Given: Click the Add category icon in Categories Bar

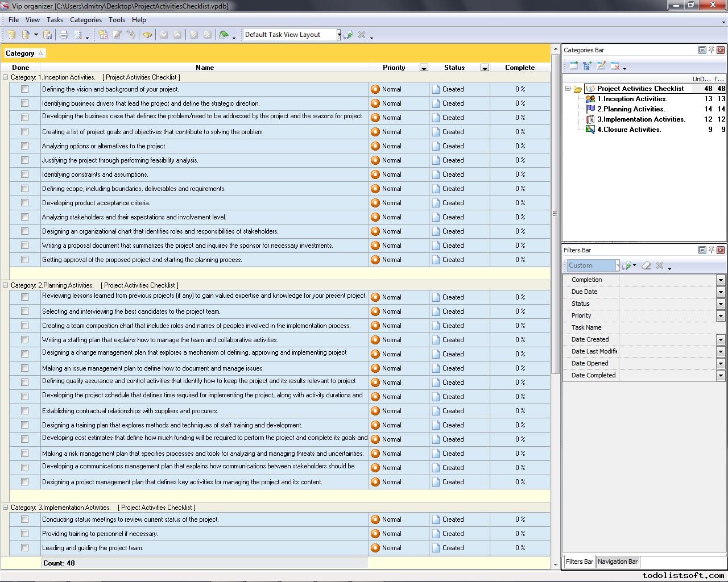Looking at the screenshot, I should coord(573,66).
